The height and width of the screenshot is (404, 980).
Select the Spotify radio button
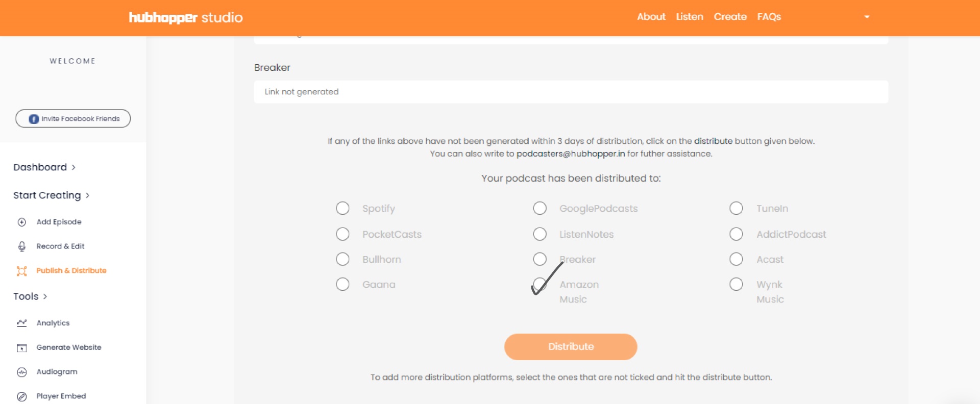(x=342, y=208)
